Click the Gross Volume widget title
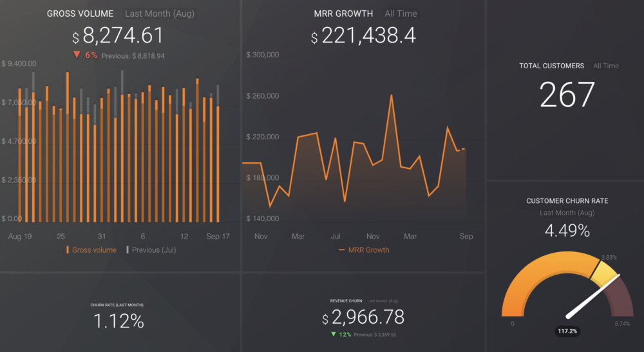This screenshot has height=352, width=644. click(x=80, y=14)
